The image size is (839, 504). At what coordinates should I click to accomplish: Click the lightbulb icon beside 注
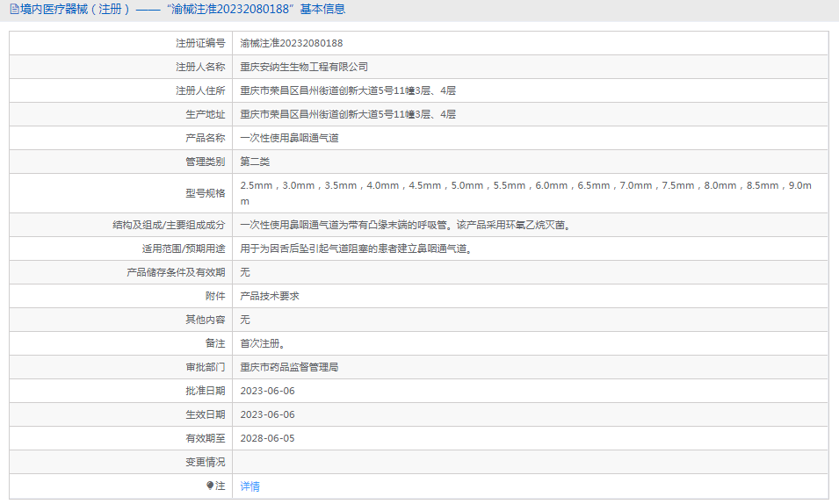point(210,486)
